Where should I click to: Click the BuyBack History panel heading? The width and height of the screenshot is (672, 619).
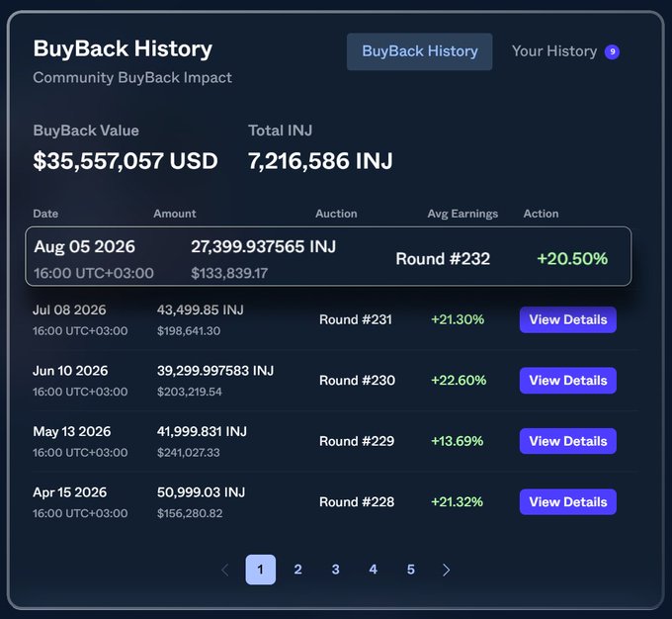[123, 48]
